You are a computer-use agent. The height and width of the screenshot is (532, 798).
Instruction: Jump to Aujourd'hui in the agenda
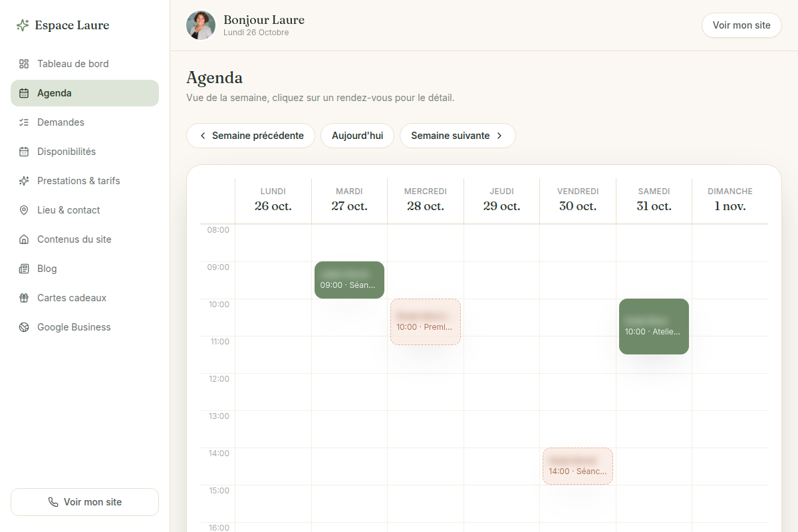point(357,136)
